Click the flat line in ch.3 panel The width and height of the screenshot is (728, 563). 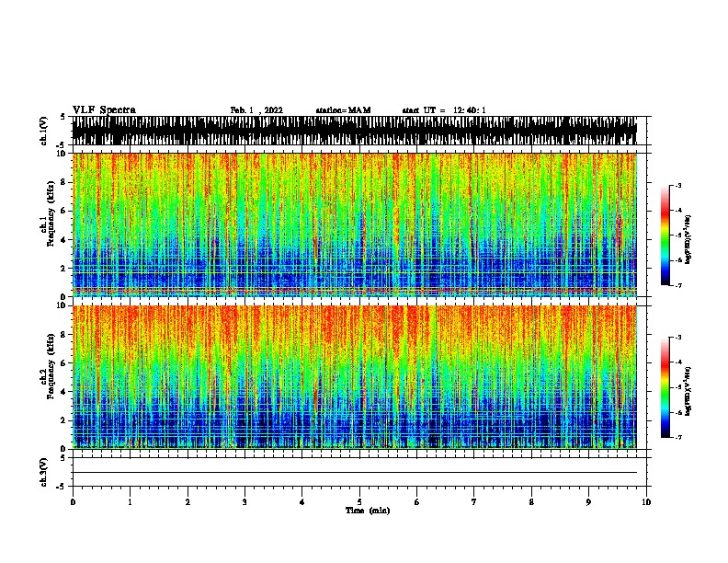pyautogui.click(x=354, y=473)
